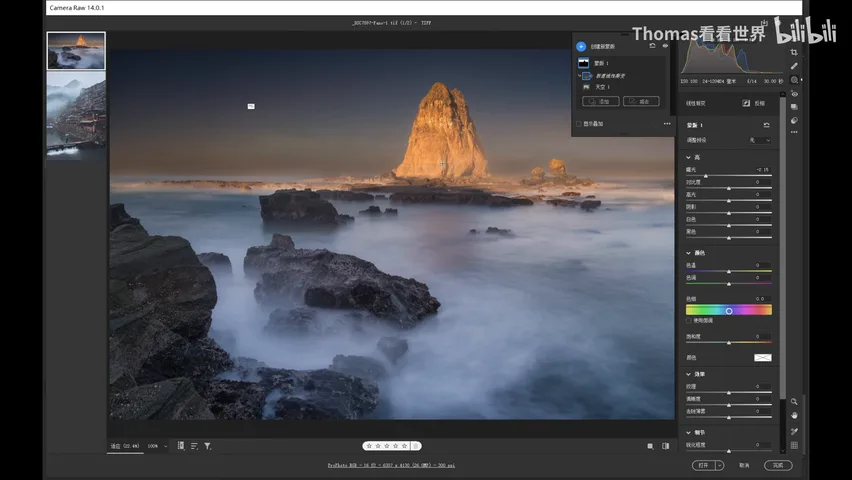Reset all masks via arrow icon in mask panel
This screenshot has height=480, width=852.
pos(652,46)
